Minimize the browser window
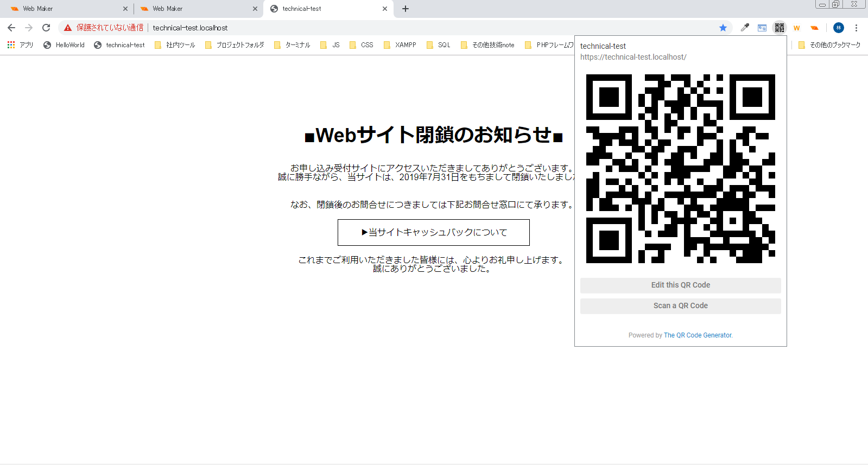 click(x=822, y=4)
